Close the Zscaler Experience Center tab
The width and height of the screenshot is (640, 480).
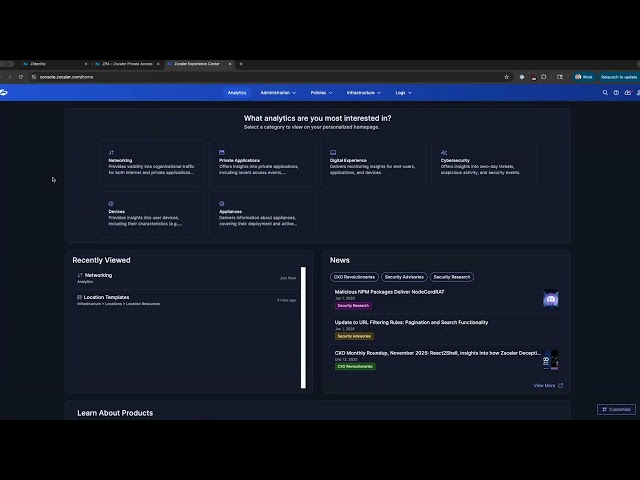point(230,64)
